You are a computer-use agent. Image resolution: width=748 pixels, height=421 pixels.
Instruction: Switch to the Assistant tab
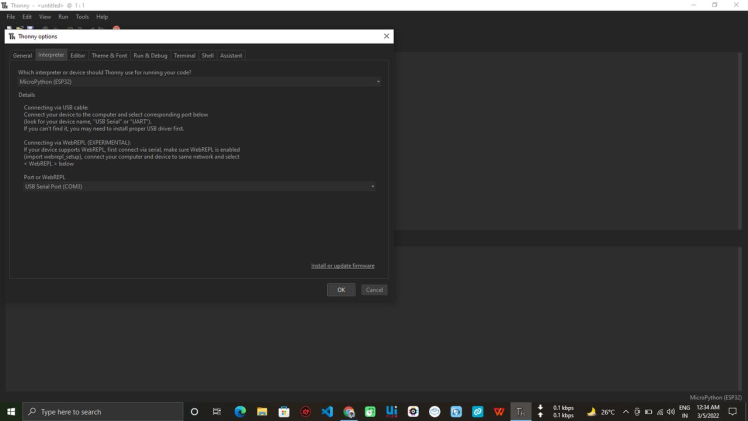coord(231,56)
